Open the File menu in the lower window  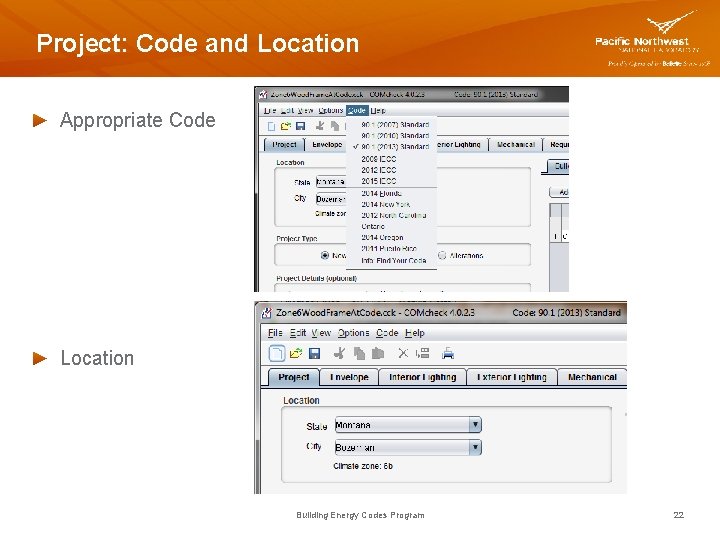click(x=275, y=333)
